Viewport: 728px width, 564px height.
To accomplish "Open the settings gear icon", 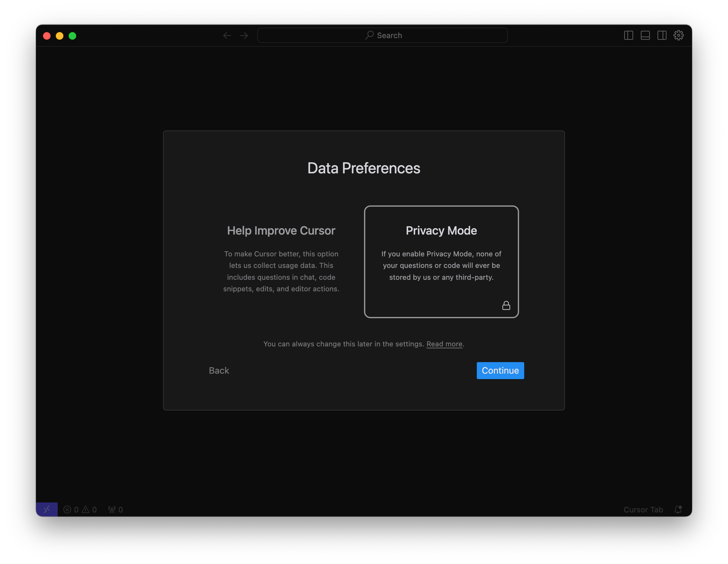I will pos(678,35).
